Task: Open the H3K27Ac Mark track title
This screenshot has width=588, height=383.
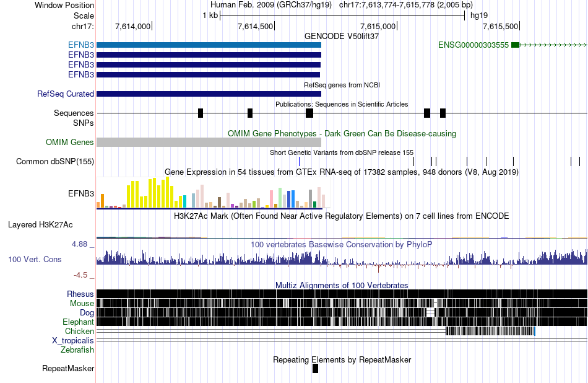Action: (x=342, y=216)
